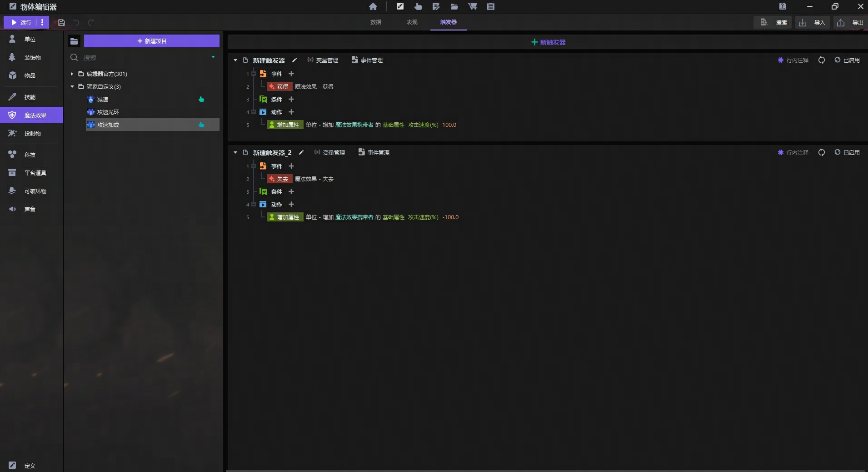Click the 导入 import button
Screen dimensions: 868x472
(812, 22)
